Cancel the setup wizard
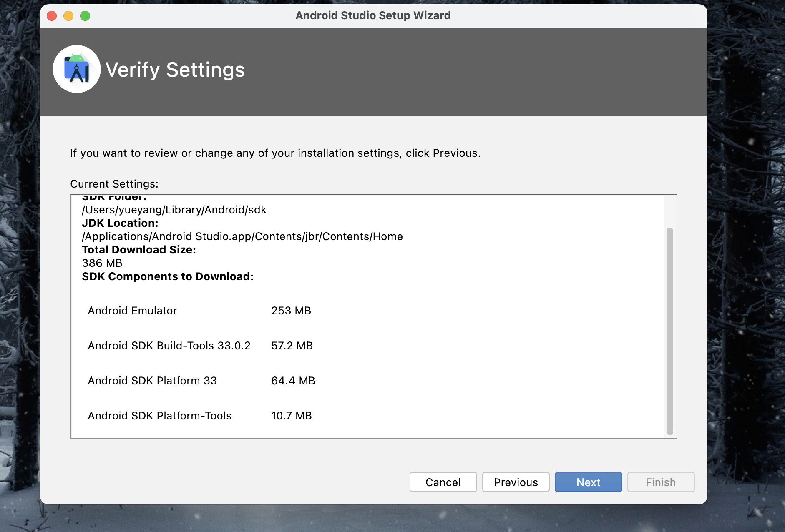785x532 pixels. point(443,482)
